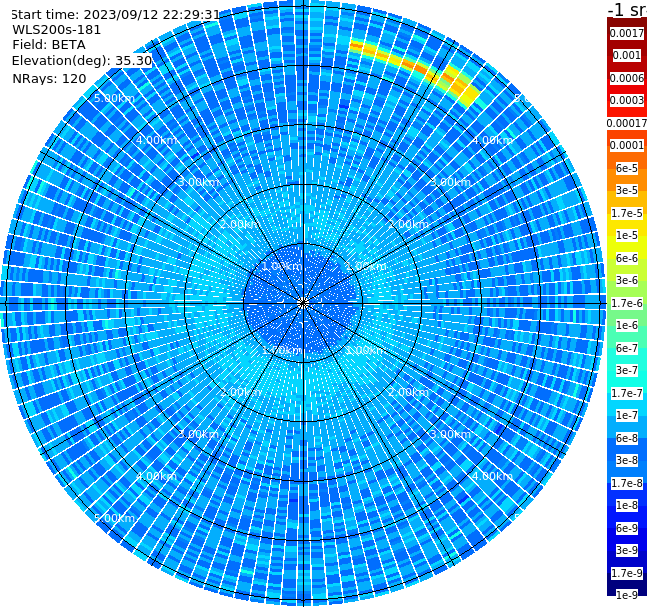Click the 6e-7 colorbar label

(x=627, y=348)
